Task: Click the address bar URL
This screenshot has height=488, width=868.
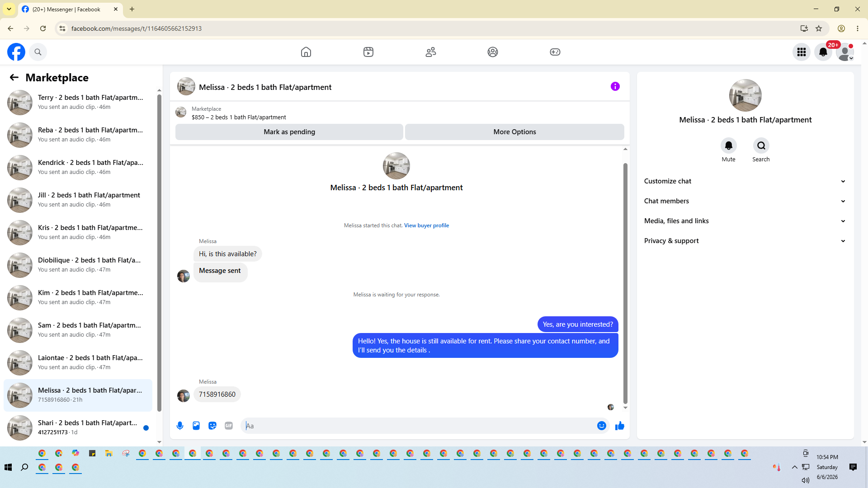Action: (x=136, y=28)
